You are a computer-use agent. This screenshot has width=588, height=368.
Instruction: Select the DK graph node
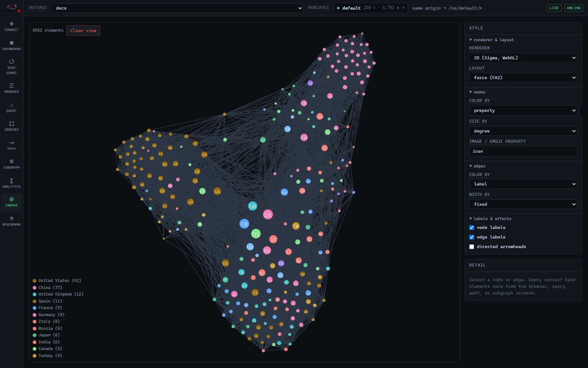(281, 263)
